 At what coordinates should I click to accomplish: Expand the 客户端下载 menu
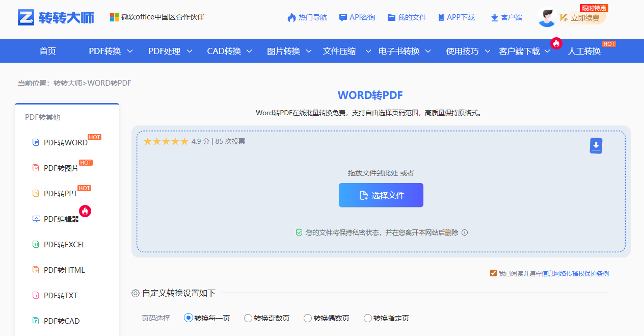point(520,51)
